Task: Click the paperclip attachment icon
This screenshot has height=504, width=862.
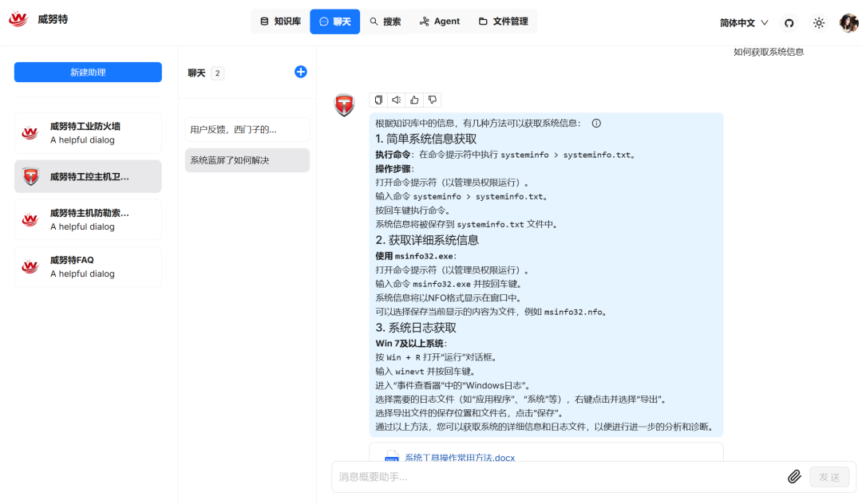Action: pos(794,477)
